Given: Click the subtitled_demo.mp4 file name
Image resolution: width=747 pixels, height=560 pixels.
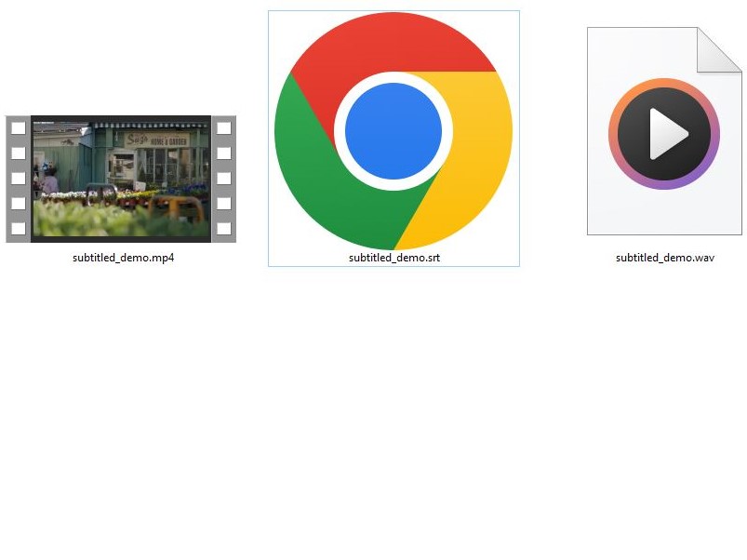Looking at the screenshot, I should pos(124,258).
